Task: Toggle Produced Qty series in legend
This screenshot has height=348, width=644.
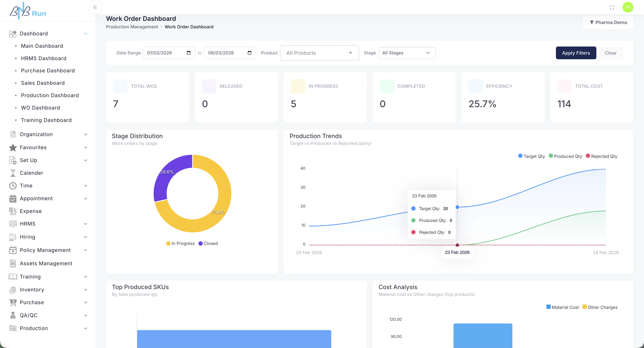Action: point(565,156)
